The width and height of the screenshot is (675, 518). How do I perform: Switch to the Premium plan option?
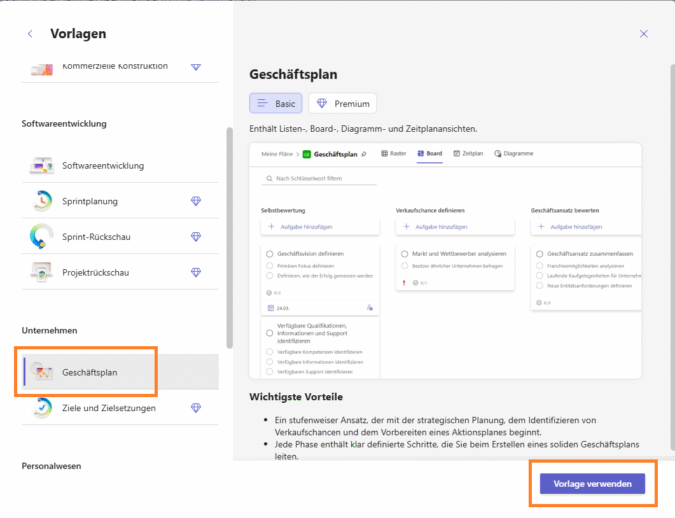pos(342,103)
